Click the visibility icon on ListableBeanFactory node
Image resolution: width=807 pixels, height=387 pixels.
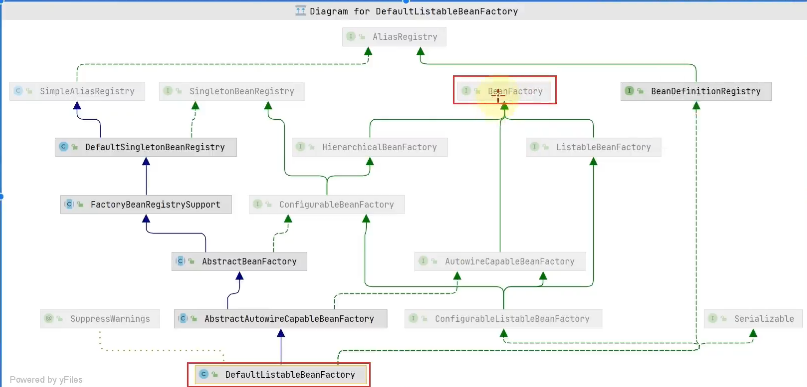coord(546,147)
